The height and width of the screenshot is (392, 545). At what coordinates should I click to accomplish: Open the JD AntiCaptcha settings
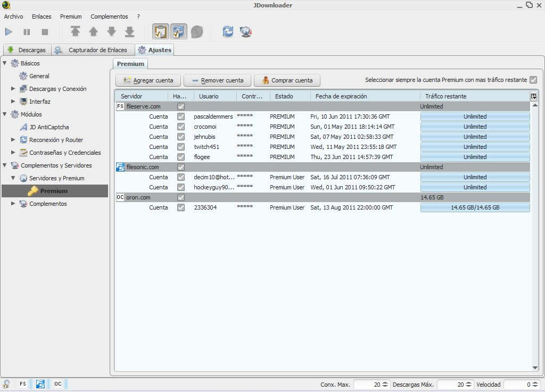[49, 127]
